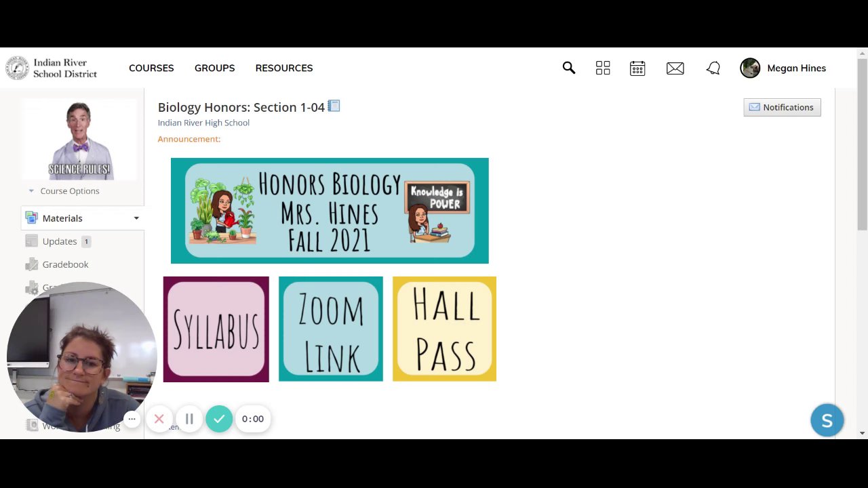
Task: Click the scrollbar down arrow
Action: coord(863,433)
